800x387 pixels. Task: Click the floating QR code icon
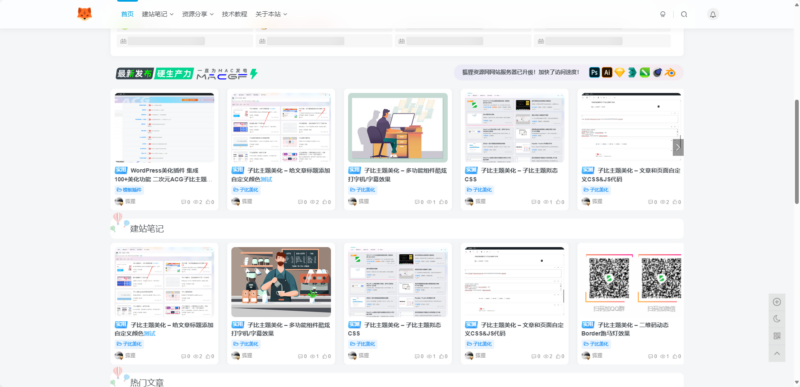(777, 336)
